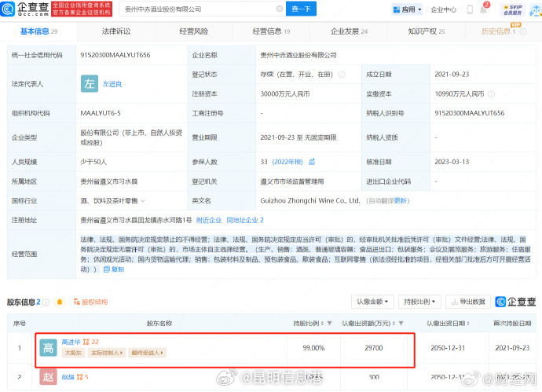Image resolution: width=542 pixels, height=392 pixels.
Task: Click 更新 link for English name
Action: tap(401, 201)
